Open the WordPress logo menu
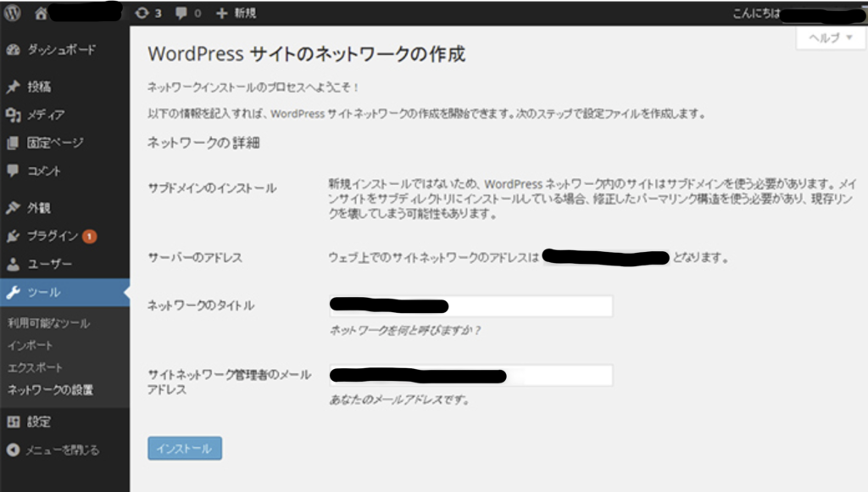The height and width of the screenshot is (492, 868). click(x=12, y=13)
